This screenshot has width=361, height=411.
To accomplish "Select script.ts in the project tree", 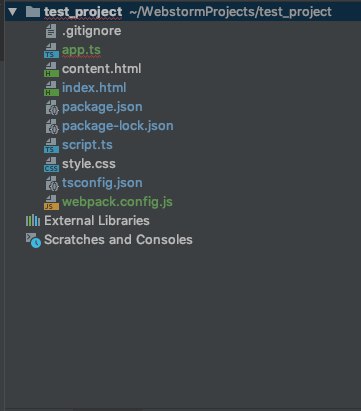I will (87, 145).
